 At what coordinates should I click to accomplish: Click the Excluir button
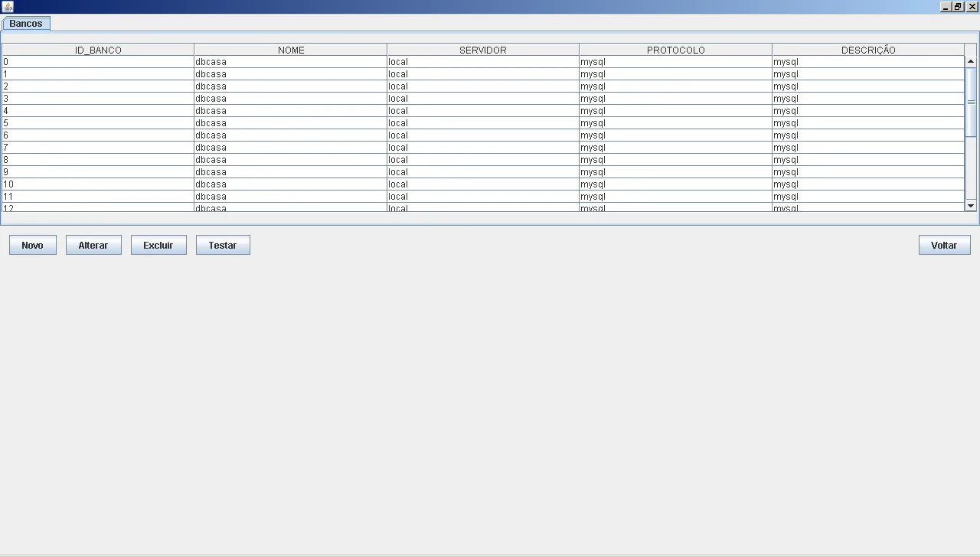tap(158, 245)
